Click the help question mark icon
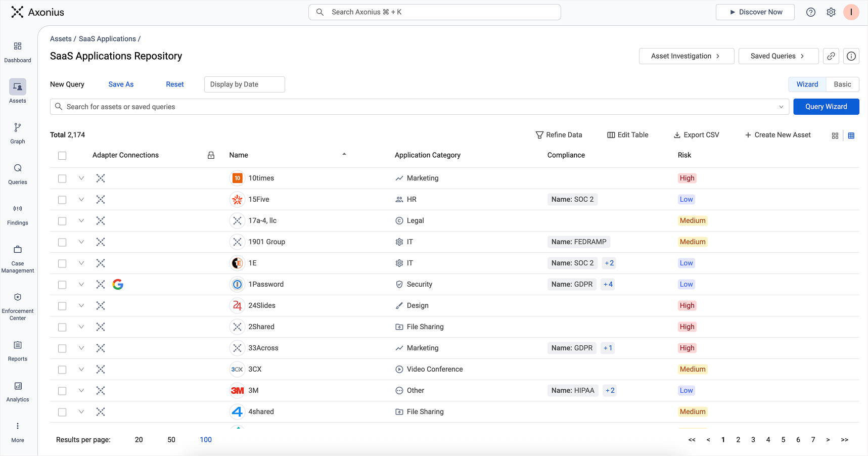The height and width of the screenshot is (456, 868). pos(811,12)
